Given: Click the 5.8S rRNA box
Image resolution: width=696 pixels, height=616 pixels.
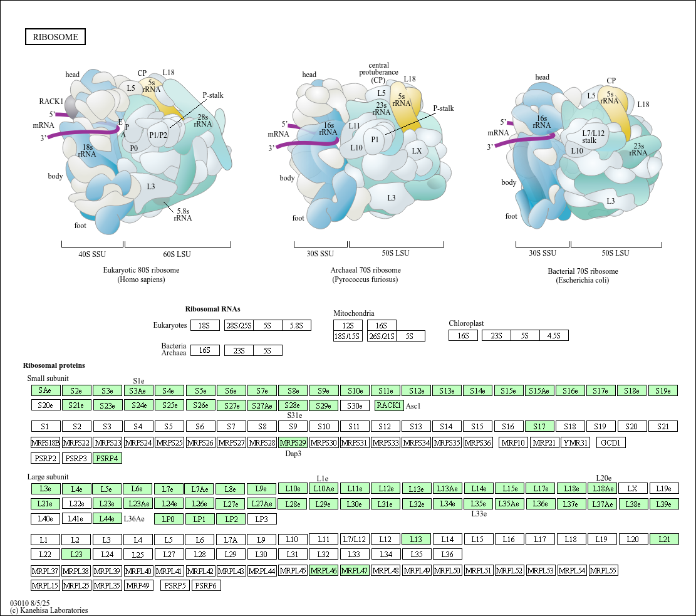Looking at the screenshot, I should (x=296, y=325).
